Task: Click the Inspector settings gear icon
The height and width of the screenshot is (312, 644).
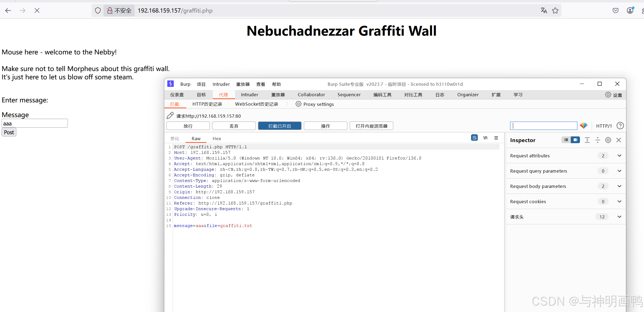Action: 608,140
